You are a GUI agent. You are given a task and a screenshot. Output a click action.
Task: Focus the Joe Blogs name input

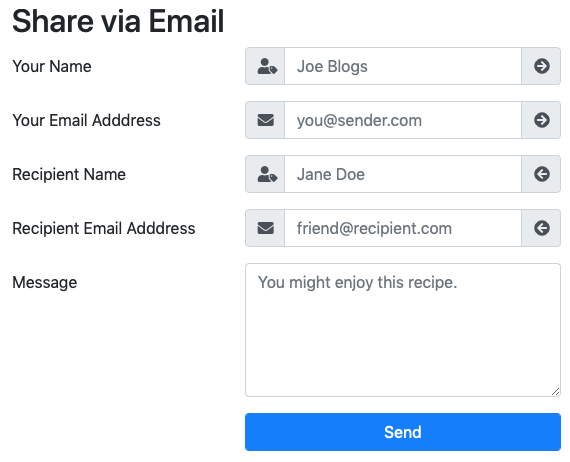click(403, 66)
